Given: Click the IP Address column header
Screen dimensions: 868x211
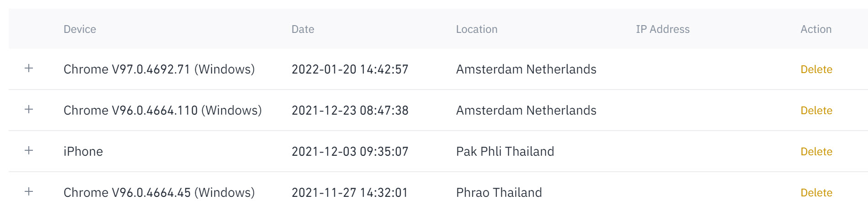Looking at the screenshot, I should [x=663, y=29].
